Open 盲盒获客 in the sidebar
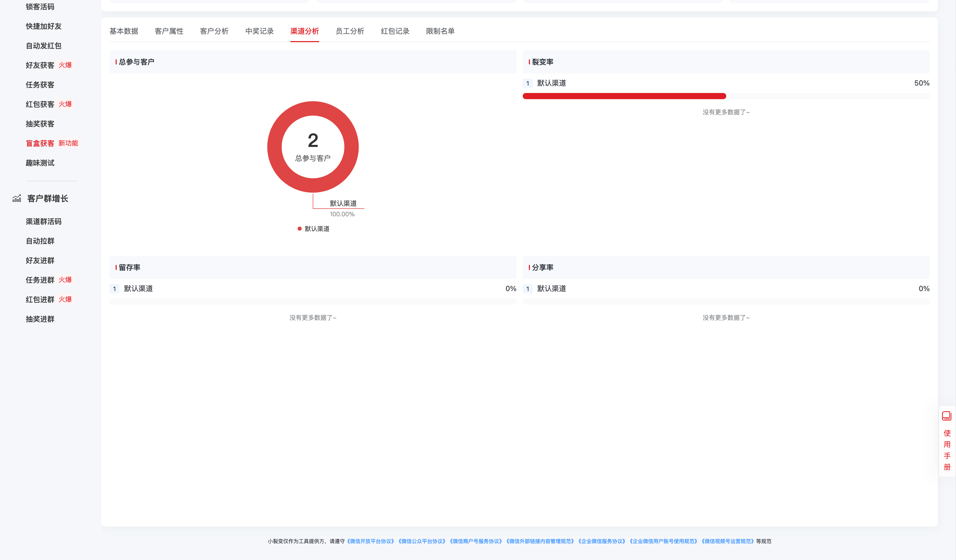956x560 pixels. coord(40,143)
